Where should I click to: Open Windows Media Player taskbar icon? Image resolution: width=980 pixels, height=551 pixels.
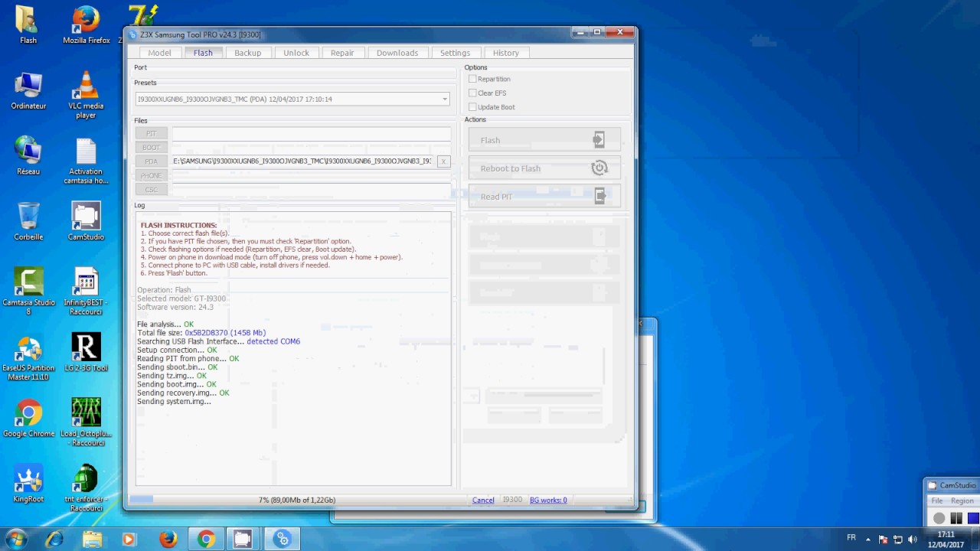128,540
